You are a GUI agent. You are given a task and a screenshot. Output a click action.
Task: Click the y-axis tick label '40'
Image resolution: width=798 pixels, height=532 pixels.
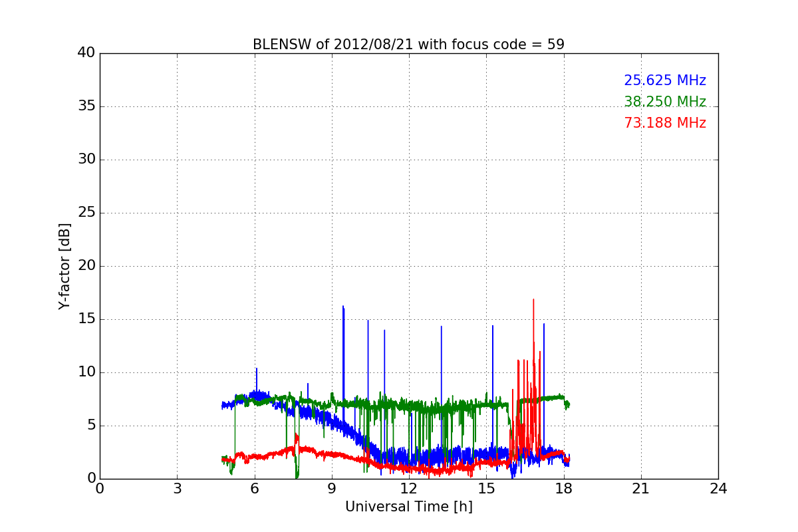[86, 53]
